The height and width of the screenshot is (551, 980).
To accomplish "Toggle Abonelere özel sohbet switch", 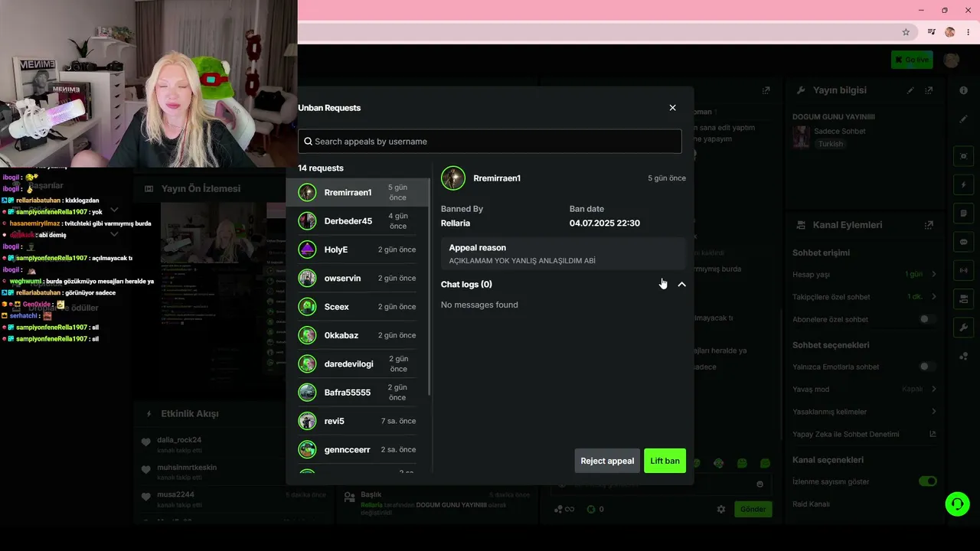I will (927, 319).
